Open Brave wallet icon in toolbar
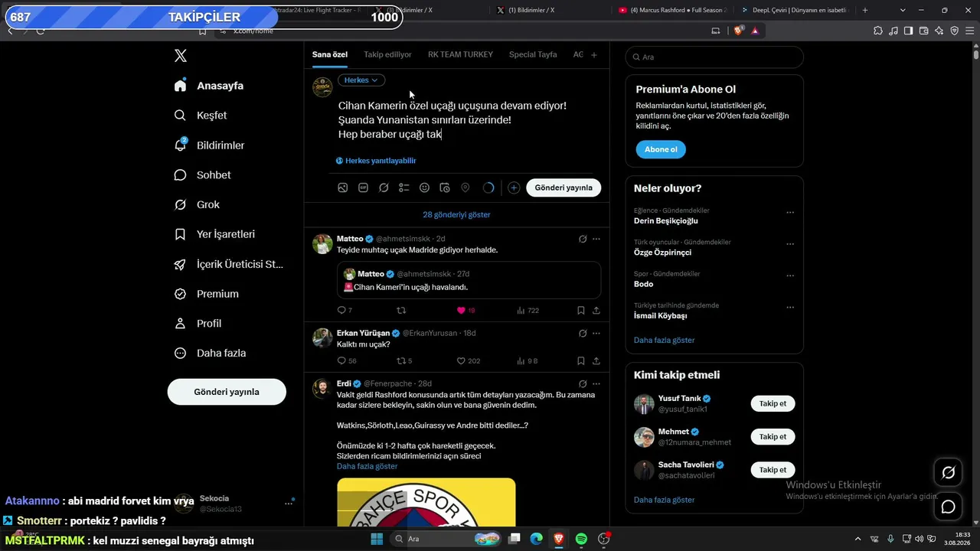The width and height of the screenshot is (980, 551). [924, 31]
